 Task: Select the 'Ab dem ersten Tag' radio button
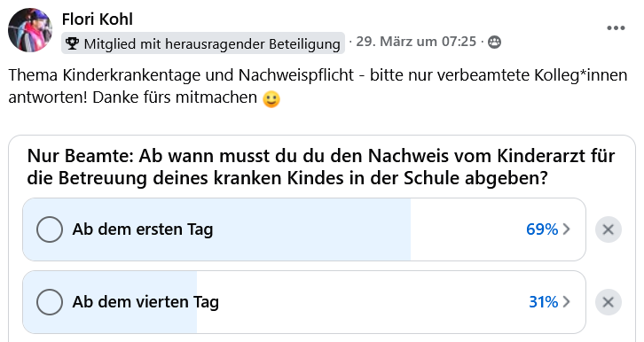pyautogui.click(x=50, y=229)
